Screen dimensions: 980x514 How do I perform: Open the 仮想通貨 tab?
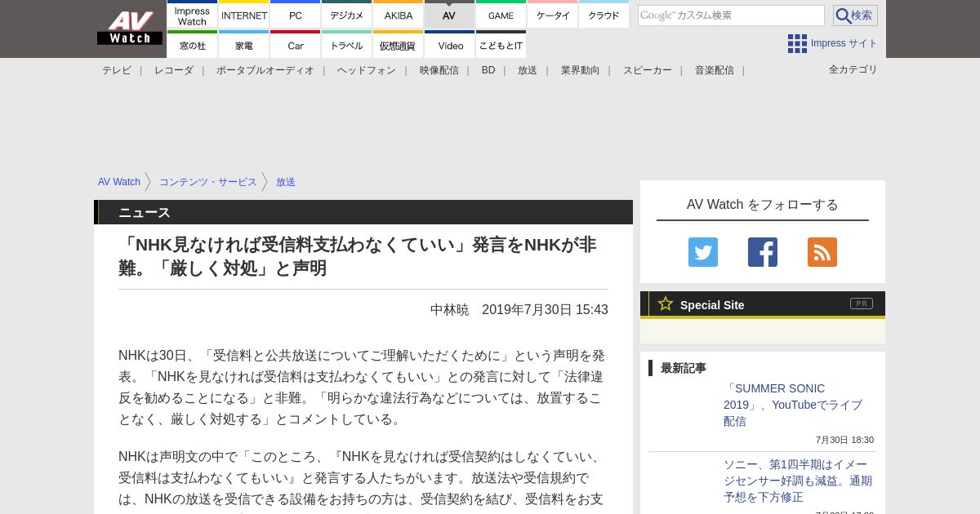399,45
